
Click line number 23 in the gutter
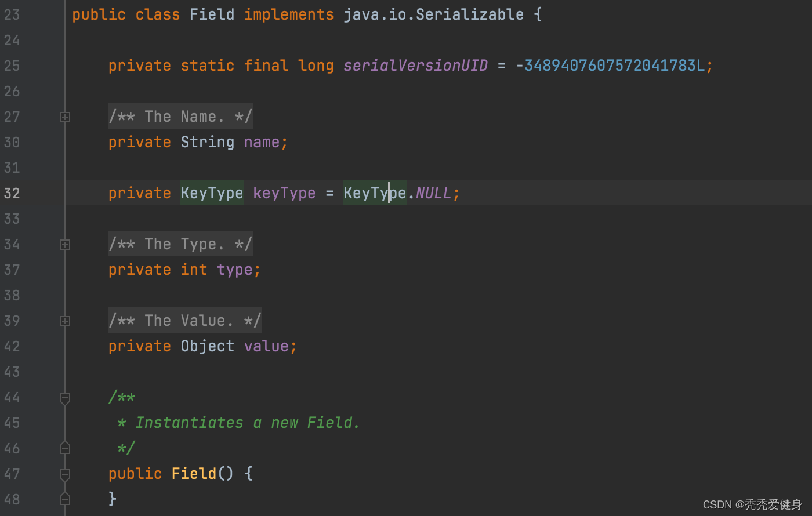pos(12,14)
